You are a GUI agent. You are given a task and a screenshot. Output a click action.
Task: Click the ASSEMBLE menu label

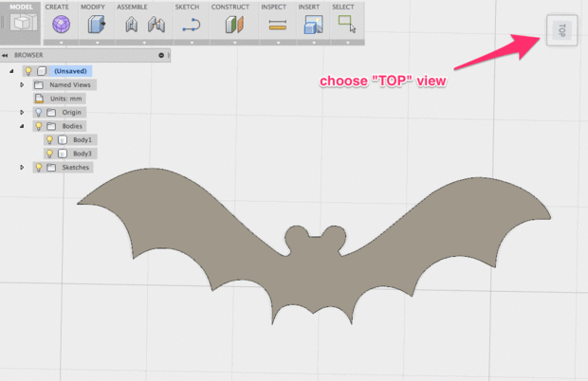[x=132, y=7]
